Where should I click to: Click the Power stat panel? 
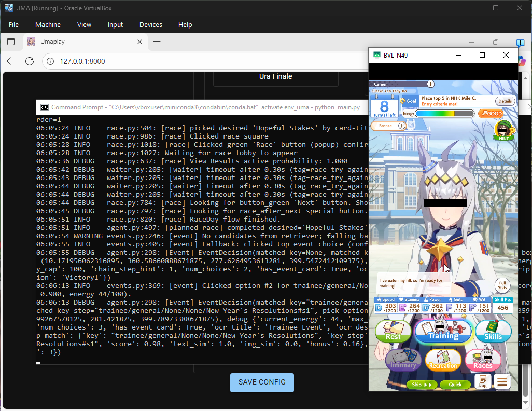[x=432, y=305]
